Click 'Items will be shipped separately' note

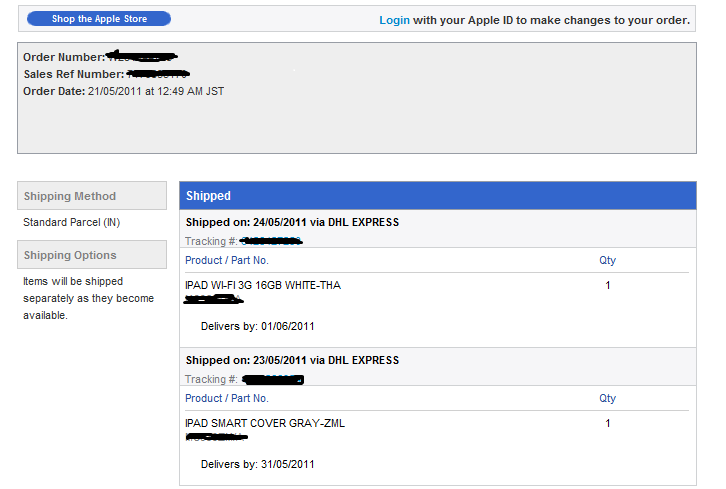pos(88,298)
